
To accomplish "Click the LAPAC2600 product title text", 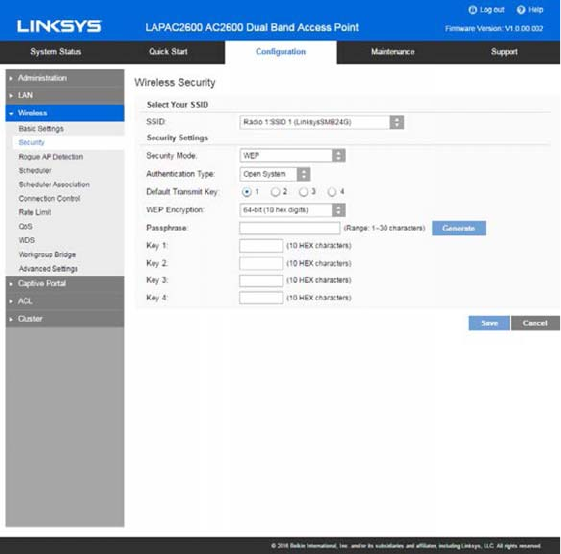I will point(252,28).
